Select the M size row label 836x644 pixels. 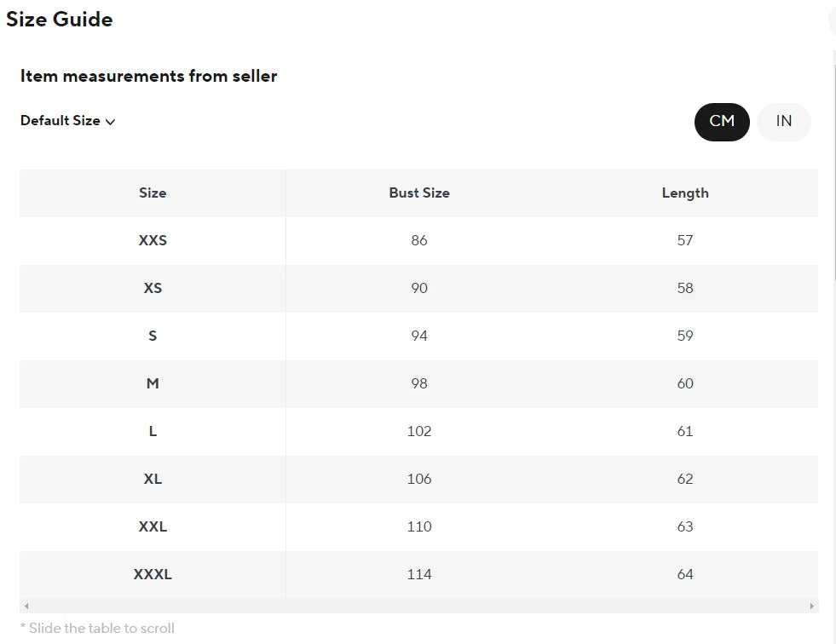point(153,384)
